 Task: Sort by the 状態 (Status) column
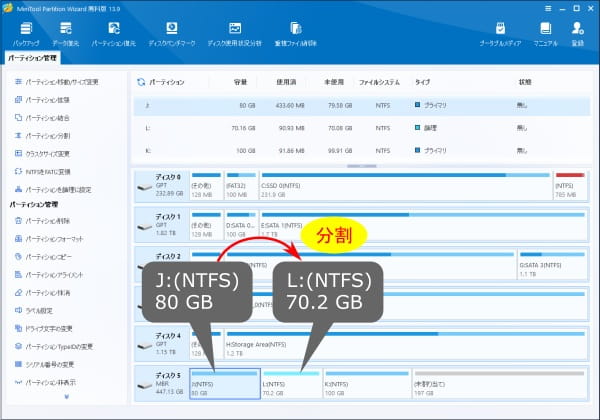[x=525, y=82]
